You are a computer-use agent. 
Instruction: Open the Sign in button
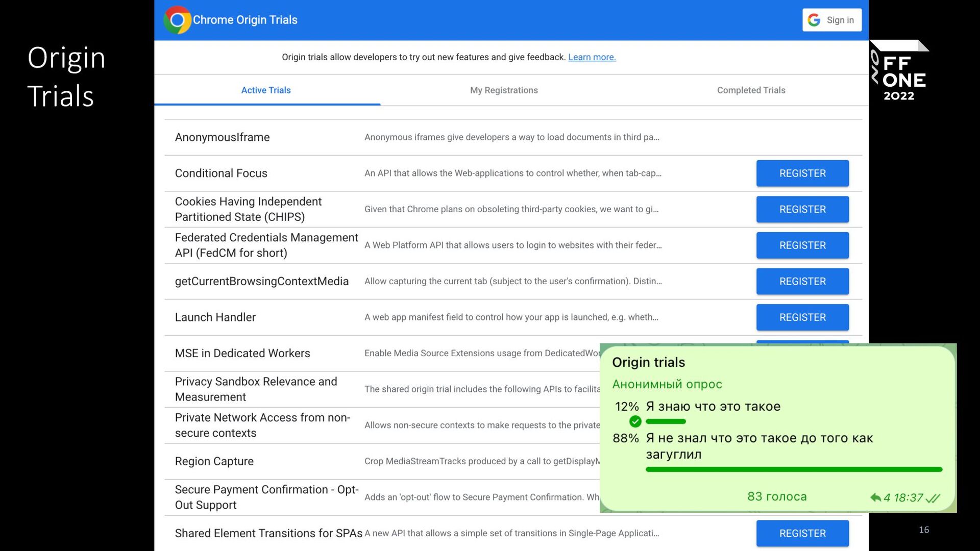tap(832, 20)
